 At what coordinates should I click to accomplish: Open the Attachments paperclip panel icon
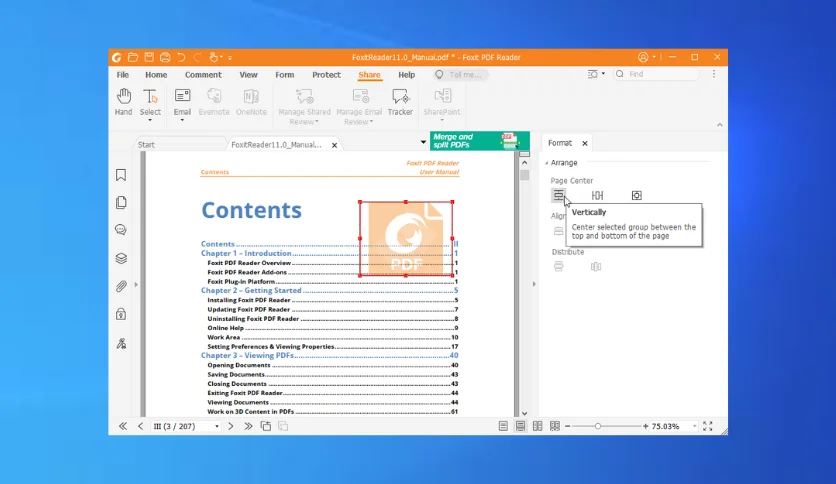click(x=121, y=286)
